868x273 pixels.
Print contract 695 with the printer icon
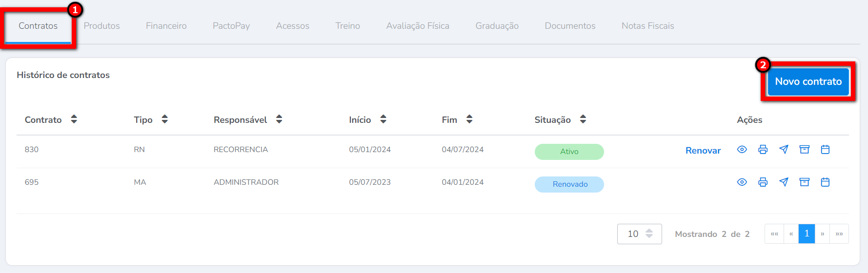coord(763,182)
